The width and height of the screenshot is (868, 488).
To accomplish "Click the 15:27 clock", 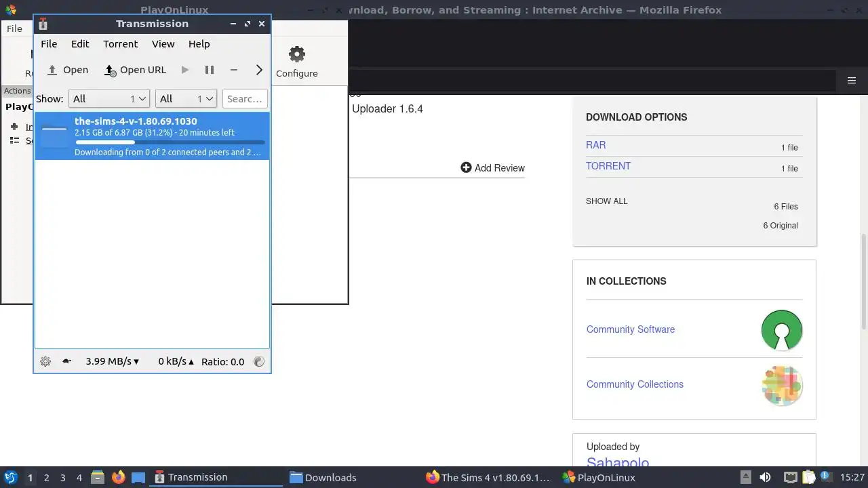I will point(852,478).
